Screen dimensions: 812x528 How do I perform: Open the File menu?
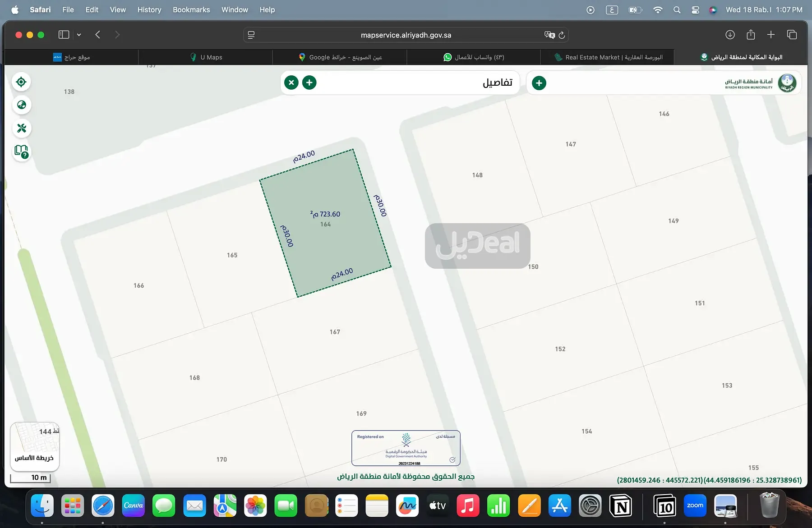click(x=68, y=9)
